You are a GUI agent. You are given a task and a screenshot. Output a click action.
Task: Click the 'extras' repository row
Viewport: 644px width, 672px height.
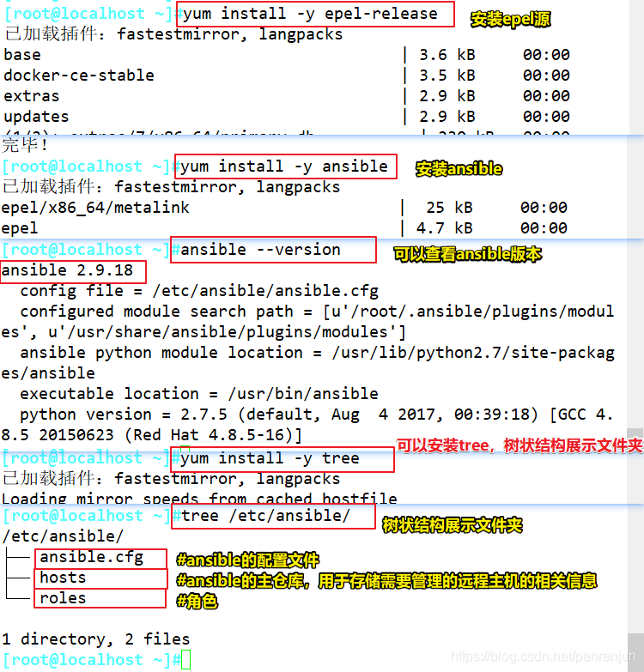coord(287,96)
